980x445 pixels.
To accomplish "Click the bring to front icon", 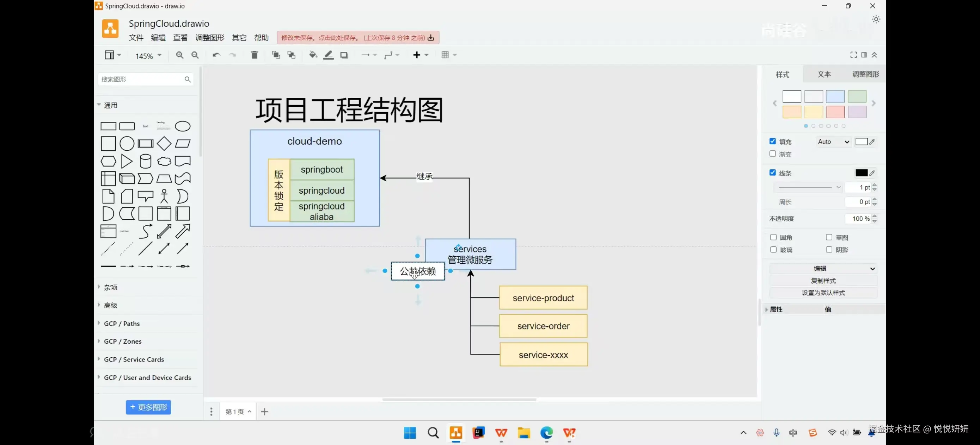I will [x=276, y=55].
